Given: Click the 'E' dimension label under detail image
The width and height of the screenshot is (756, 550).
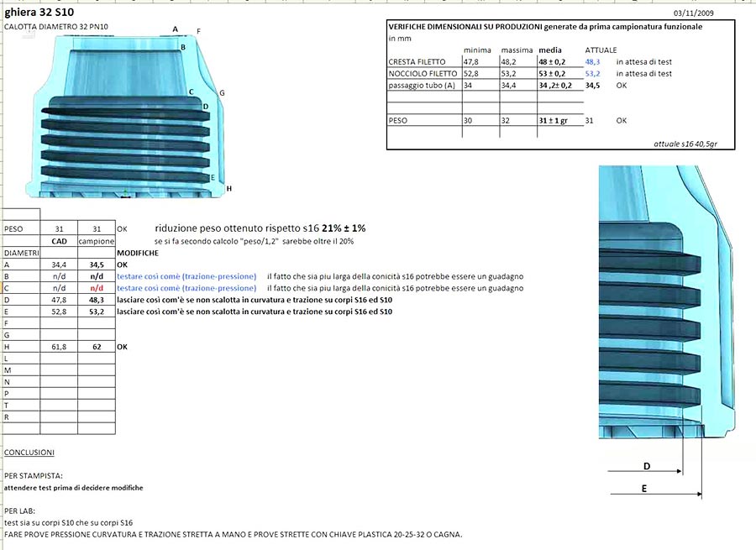Looking at the screenshot, I should 644,489.
